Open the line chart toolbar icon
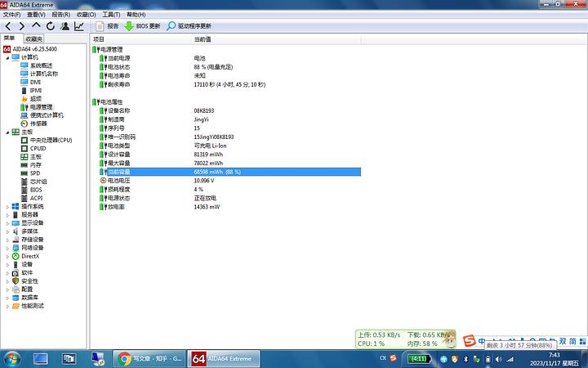The image size is (588, 368). click(79, 26)
